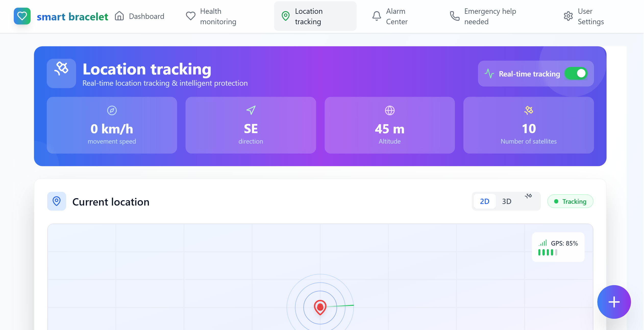
Task: Toggle the Real-time tracking switch off
Action: tap(576, 73)
